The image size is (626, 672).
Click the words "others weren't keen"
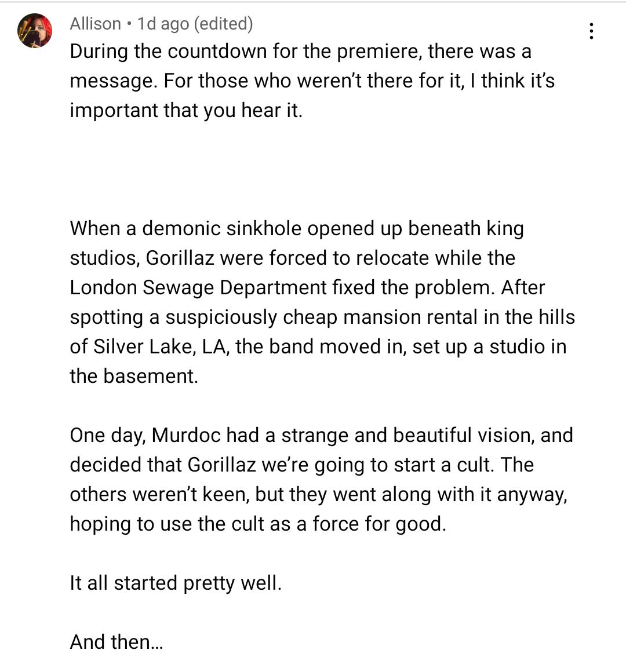pos(159,495)
